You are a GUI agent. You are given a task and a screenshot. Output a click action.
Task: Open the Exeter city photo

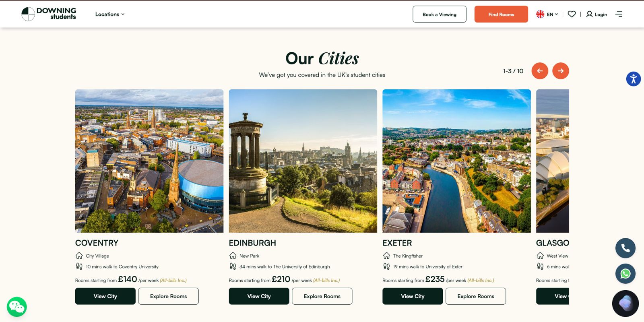[x=456, y=161]
